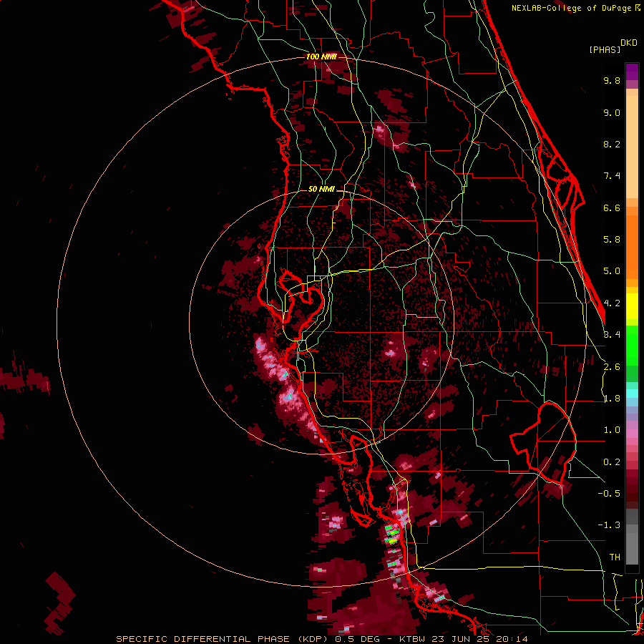Viewport: 644px width, 644px height.
Task: Click the 7.4 value on the color scale
Action: tap(612, 176)
